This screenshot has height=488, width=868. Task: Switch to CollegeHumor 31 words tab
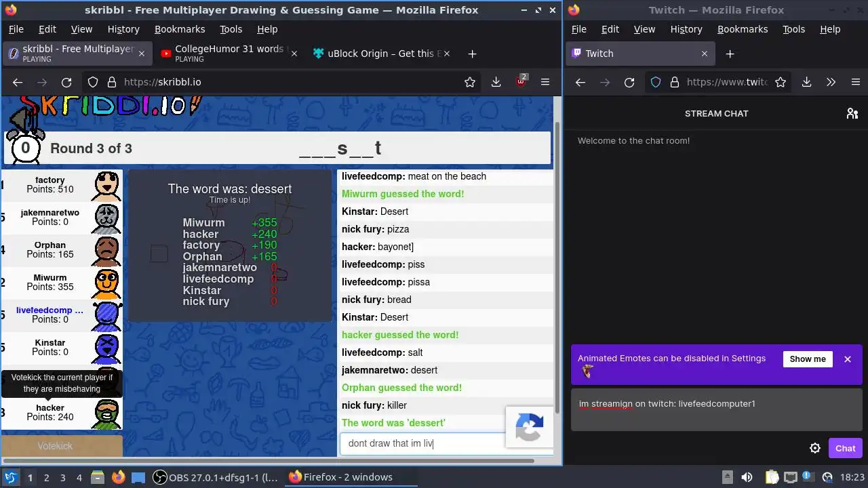(x=229, y=54)
